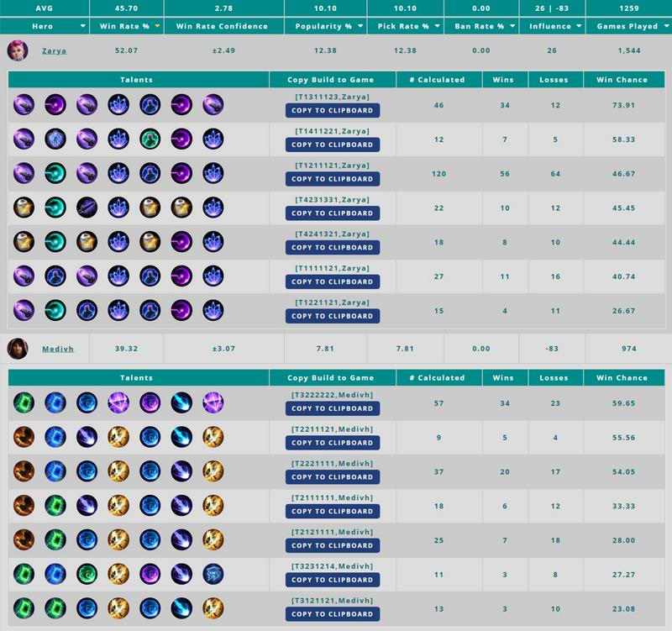
Task: Click second talent icon in T1411221 Zarya row
Action: coord(55,139)
